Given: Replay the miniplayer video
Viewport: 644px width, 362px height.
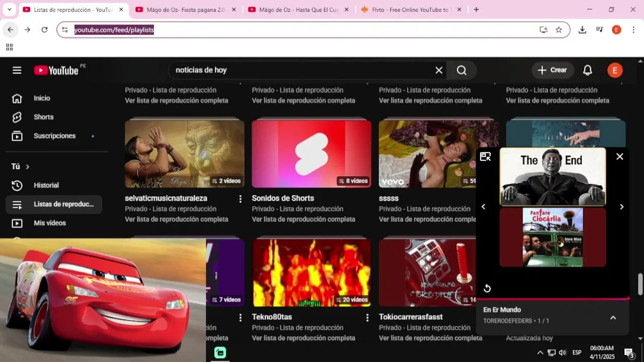Looking at the screenshot, I should (487, 289).
